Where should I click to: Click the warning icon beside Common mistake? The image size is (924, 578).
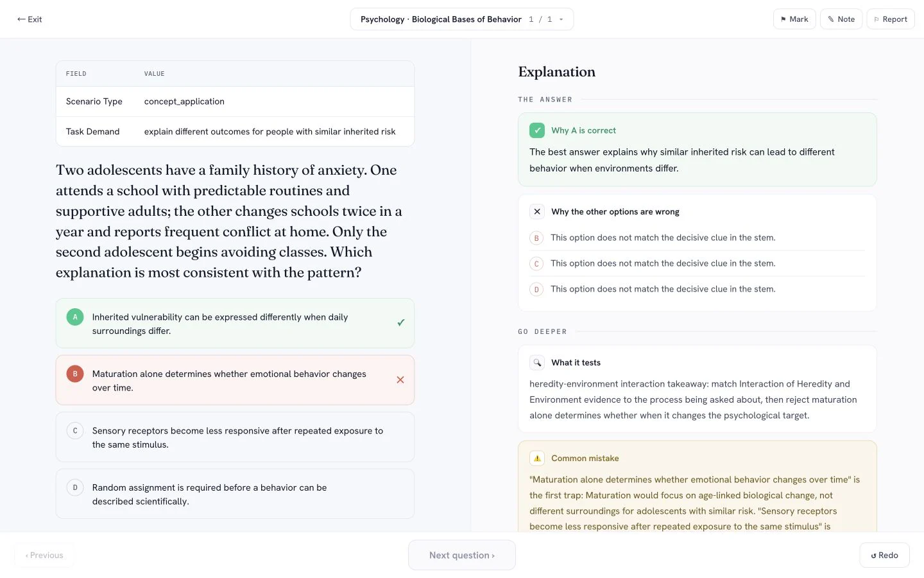click(x=537, y=459)
